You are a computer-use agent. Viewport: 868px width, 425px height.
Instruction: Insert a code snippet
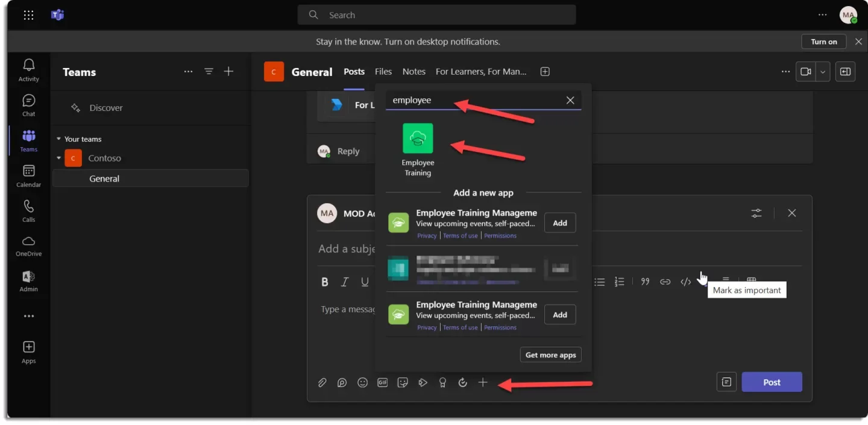[685, 282]
